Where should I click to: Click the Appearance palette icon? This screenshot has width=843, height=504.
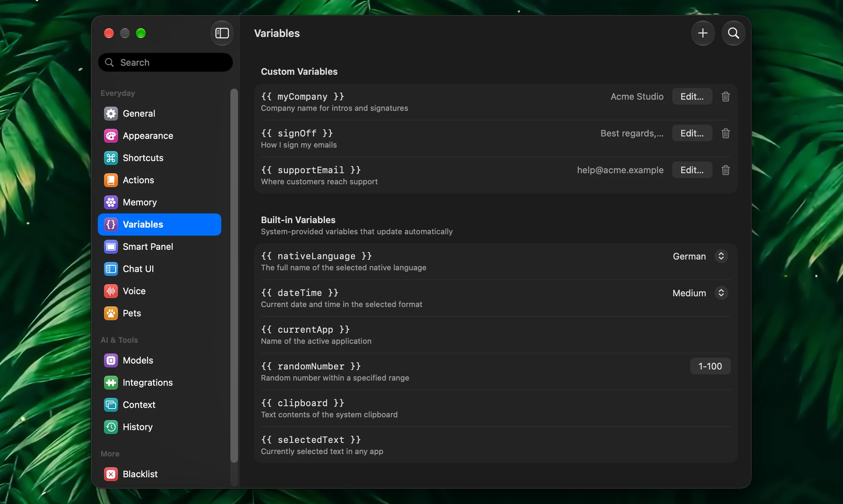point(111,136)
